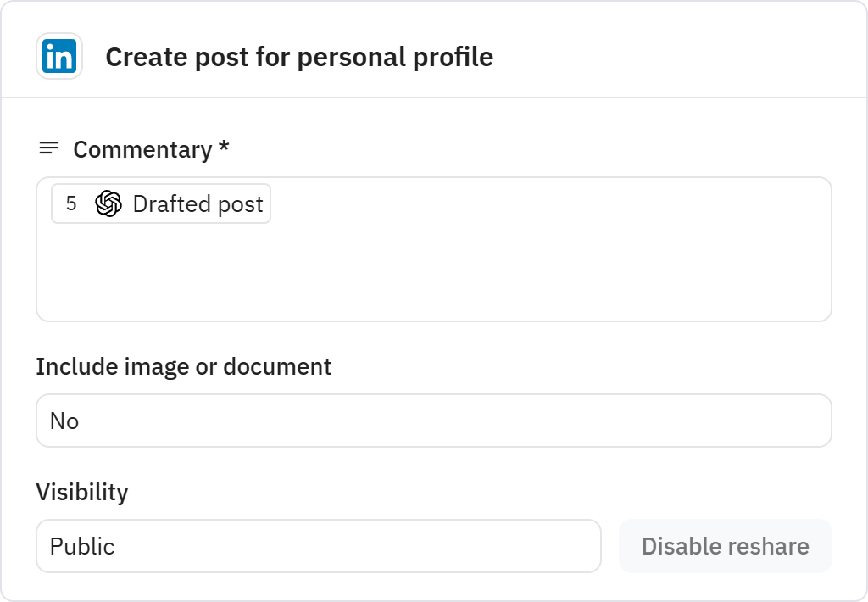Select the Drafted post mapped value pill
Screen dimensions: 868x602
(160, 203)
